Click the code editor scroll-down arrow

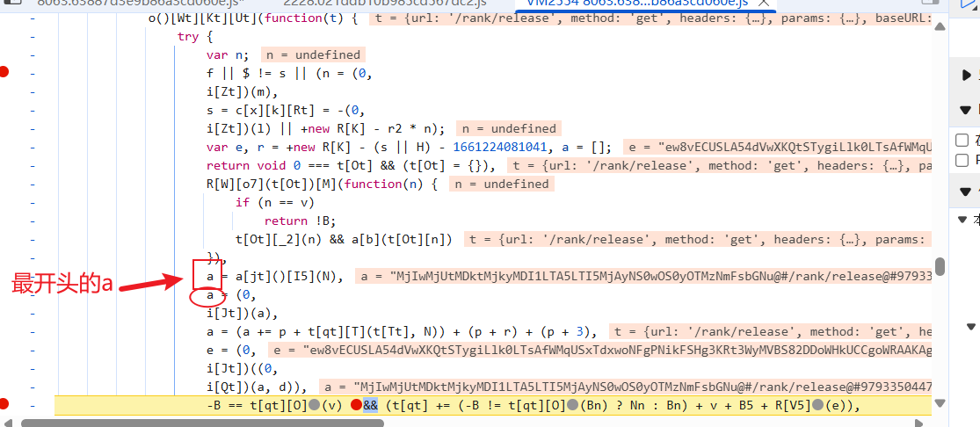[x=940, y=403]
